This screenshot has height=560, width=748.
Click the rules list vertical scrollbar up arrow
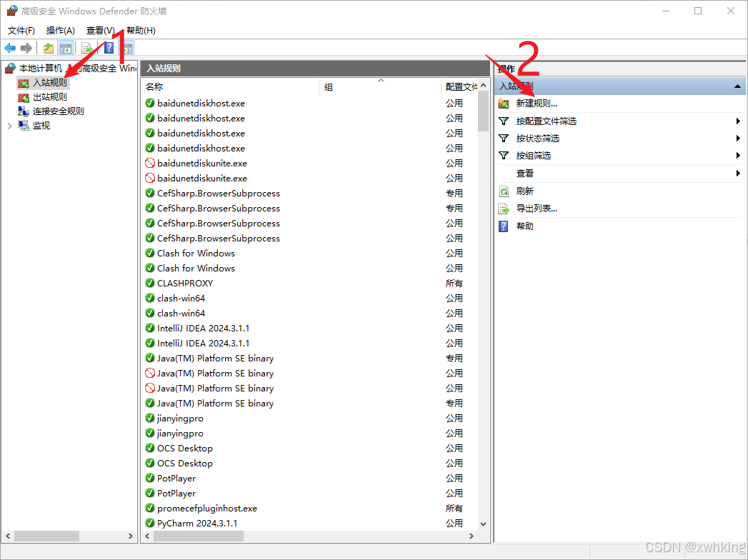click(483, 86)
